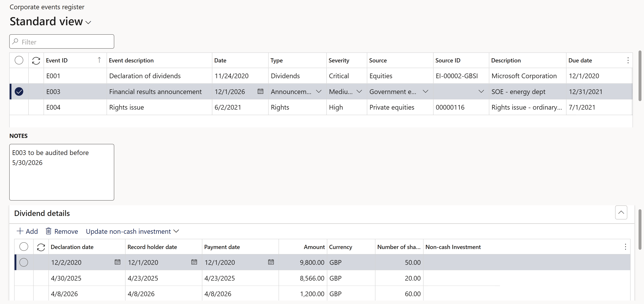The image size is (644, 304).
Task: Expand Type dropdown for E003
Action: (x=319, y=91)
